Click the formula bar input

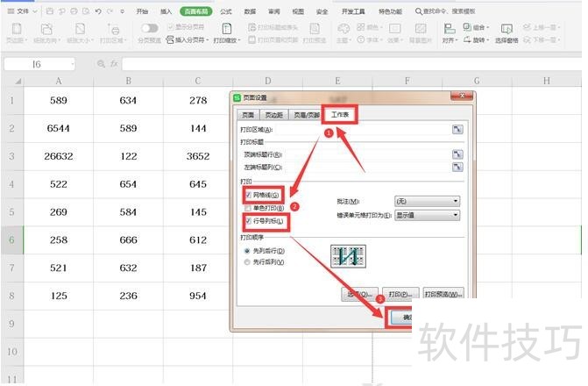(x=351, y=64)
